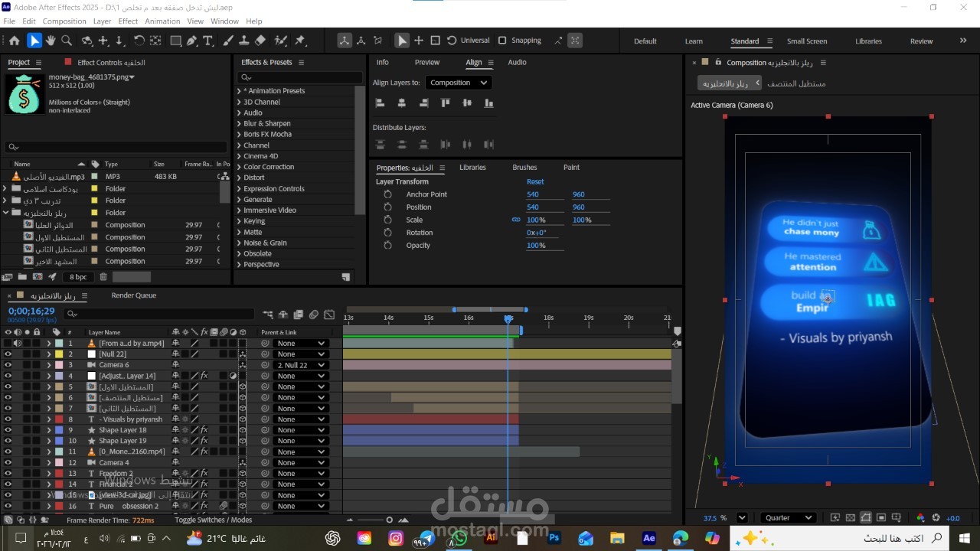Click the Opacity stopwatch icon
This screenshot has height=551, width=980.
388,246
